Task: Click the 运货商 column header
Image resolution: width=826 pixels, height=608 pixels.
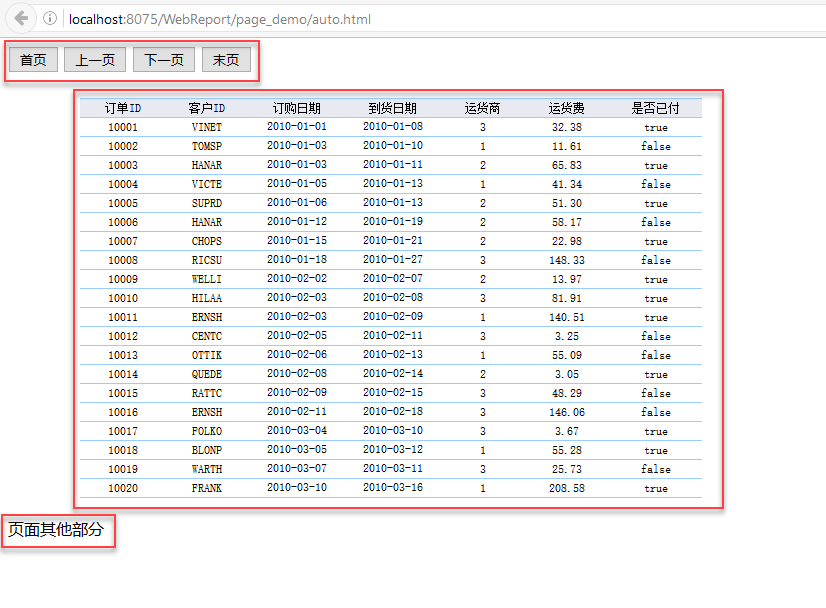Action: [x=483, y=108]
